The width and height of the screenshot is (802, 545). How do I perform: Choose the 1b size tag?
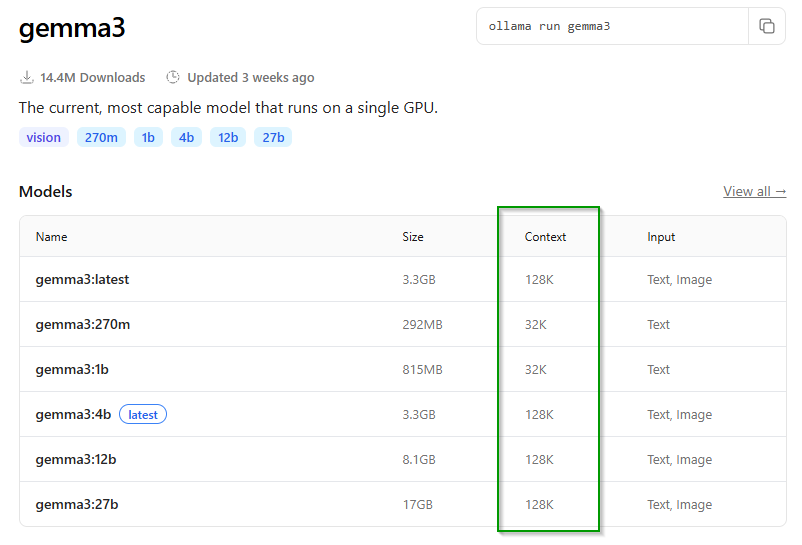(x=148, y=137)
